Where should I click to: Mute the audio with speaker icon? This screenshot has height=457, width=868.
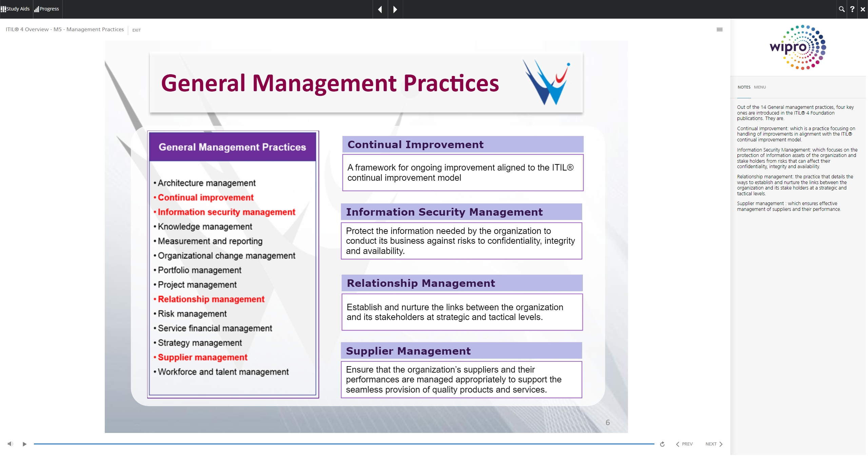coord(11,444)
